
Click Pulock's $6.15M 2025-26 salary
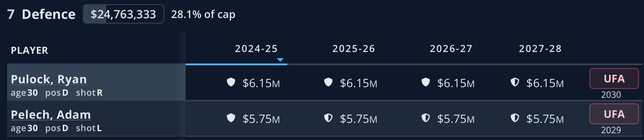coord(358,83)
